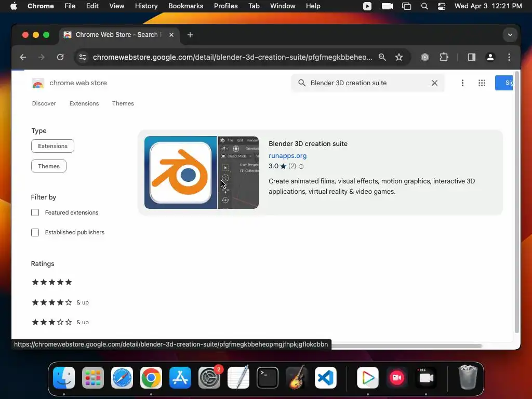Screen dimensions: 532x399
Task: Select the five star rating filter
Action: click(x=51, y=282)
